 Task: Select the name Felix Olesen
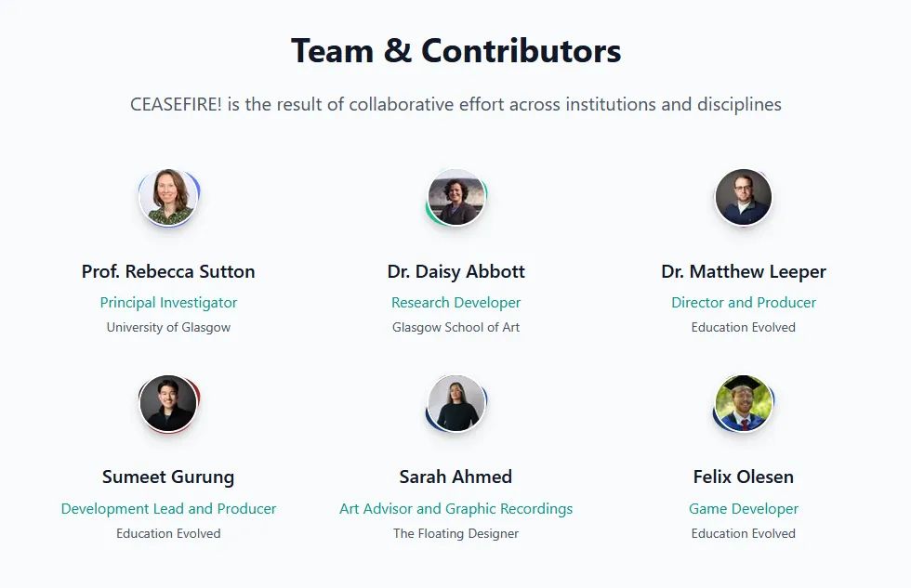pyautogui.click(x=744, y=477)
